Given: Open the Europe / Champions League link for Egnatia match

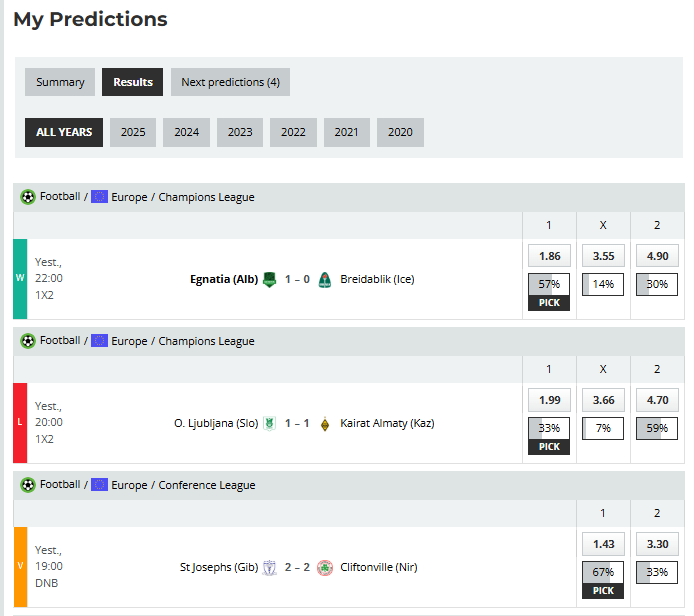Looking at the screenshot, I should click(182, 197).
